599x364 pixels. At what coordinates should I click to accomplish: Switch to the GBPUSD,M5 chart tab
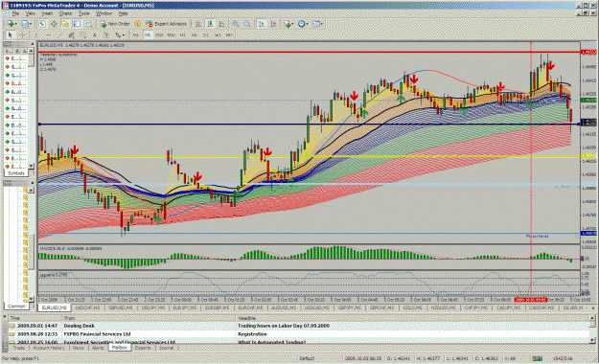click(x=120, y=307)
